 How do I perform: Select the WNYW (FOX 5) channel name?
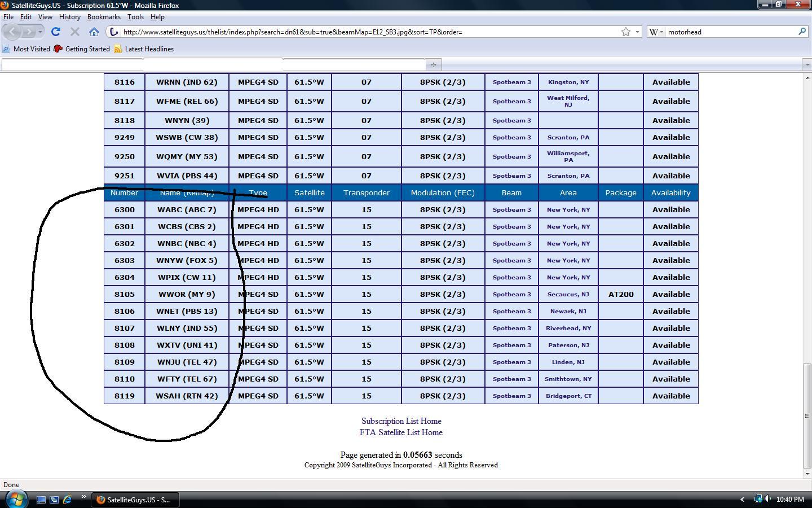(x=187, y=260)
